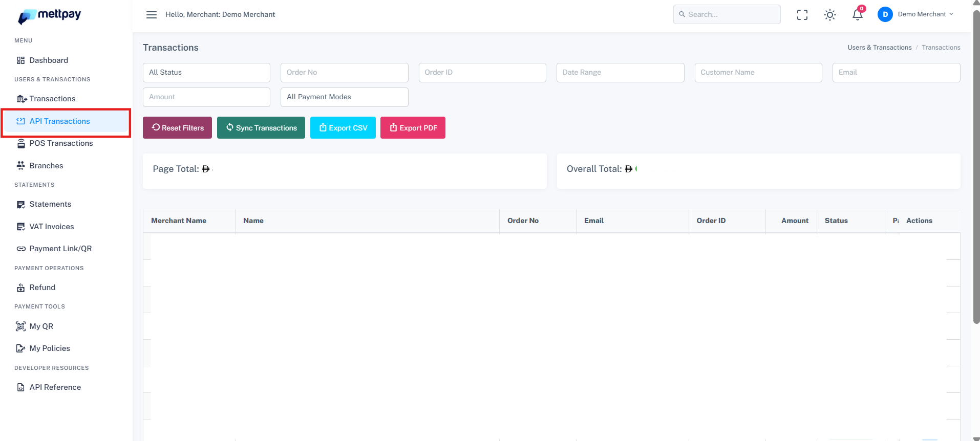Open the Date Range picker field
Image resolution: width=980 pixels, height=441 pixels.
[x=621, y=73]
